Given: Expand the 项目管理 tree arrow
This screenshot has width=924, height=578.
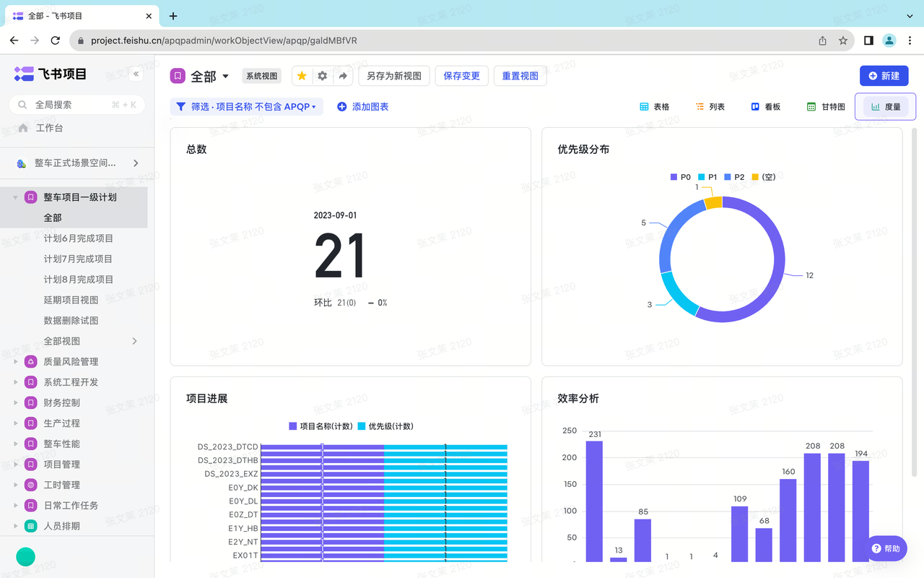Looking at the screenshot, I should point(16,465).
